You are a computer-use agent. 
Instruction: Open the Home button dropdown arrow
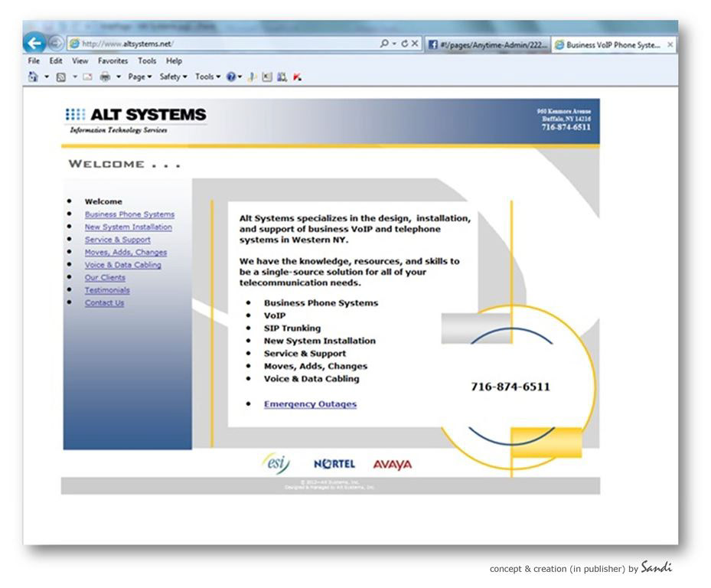pos(47,77)
